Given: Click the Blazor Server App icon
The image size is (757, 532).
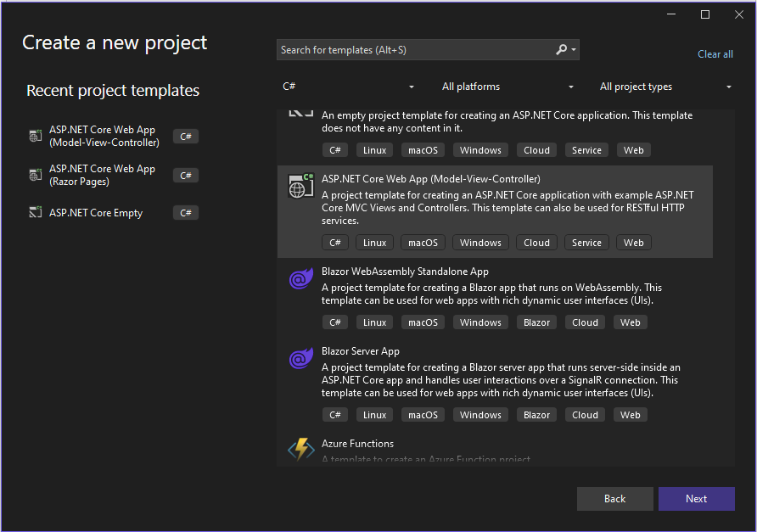Looking at the screenshot, I should [300, 359].
